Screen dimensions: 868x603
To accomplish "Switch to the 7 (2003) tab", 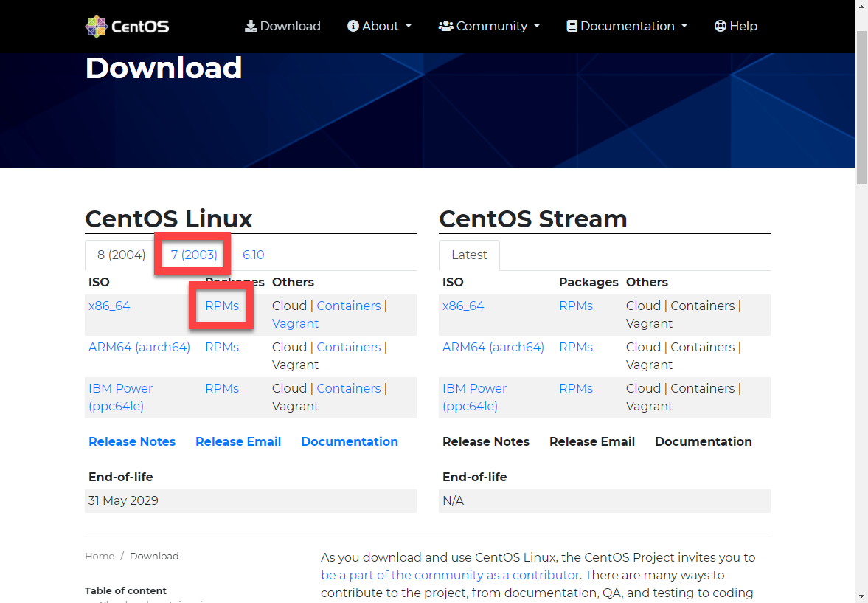I will (194, 255).
